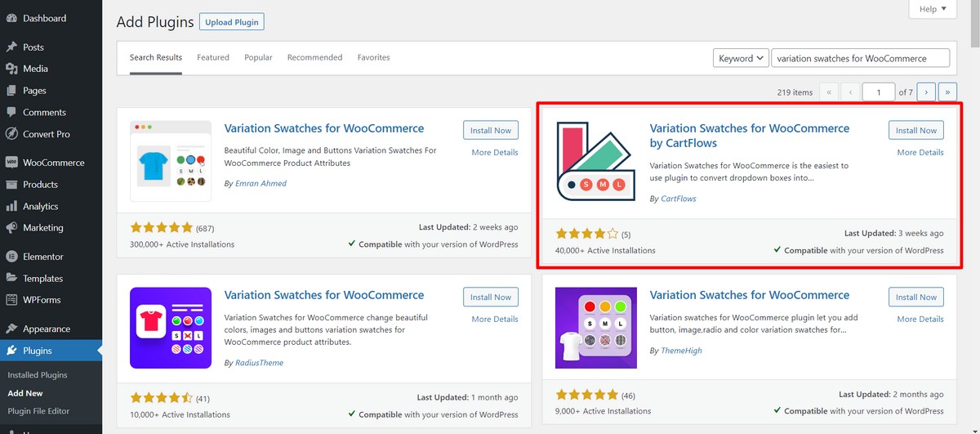Switch to the Recommended tab

click(x=314, y=58)
